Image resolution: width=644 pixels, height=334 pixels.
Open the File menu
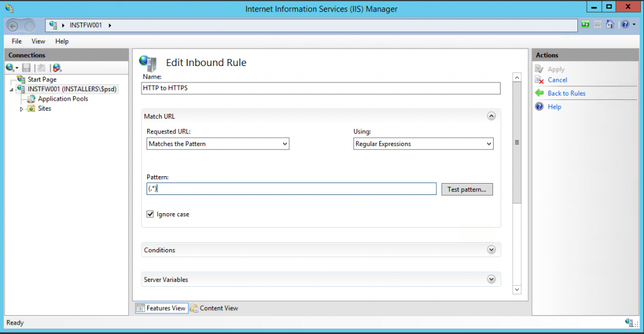click(x=16, y=41)
